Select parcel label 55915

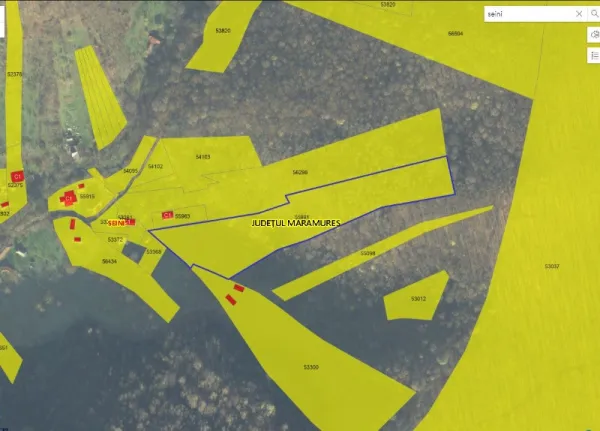[87, 196]
